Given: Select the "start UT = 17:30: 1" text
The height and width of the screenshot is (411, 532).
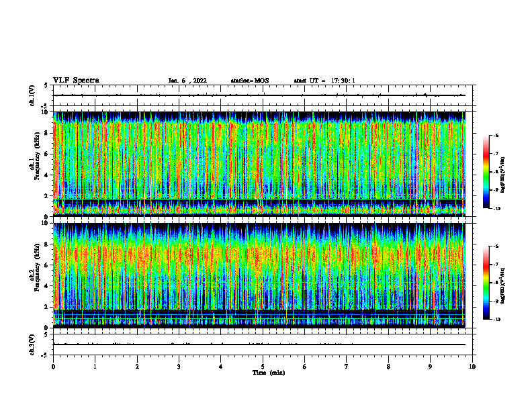Looking at the screenshot, I should click(324, 81).
